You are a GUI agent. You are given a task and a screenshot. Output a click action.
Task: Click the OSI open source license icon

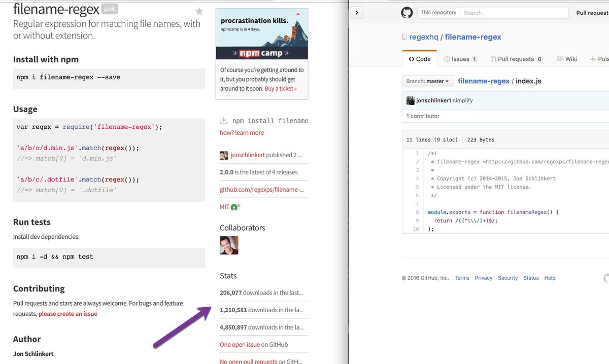click(235, 207)
